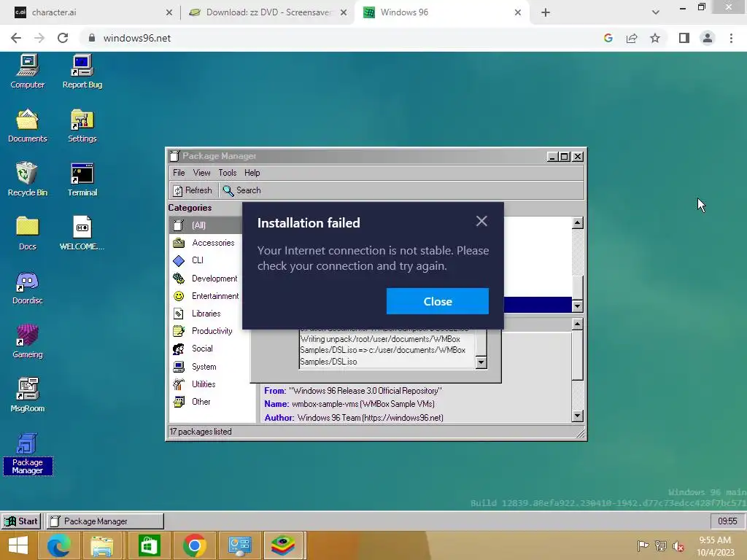This screenshot has height=560, width=747.
Task: Open a new browser tab
Action: point(546,12)
